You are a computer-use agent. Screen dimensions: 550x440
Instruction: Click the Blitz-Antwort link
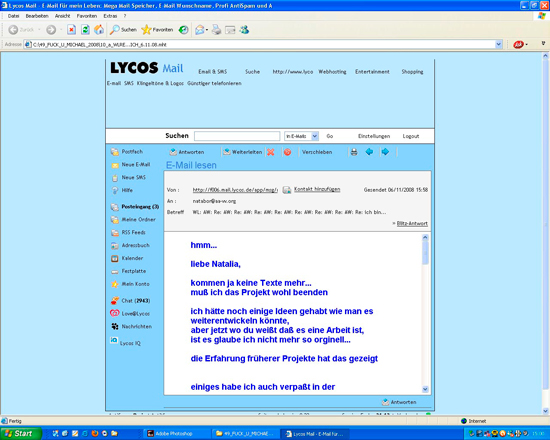412,224
